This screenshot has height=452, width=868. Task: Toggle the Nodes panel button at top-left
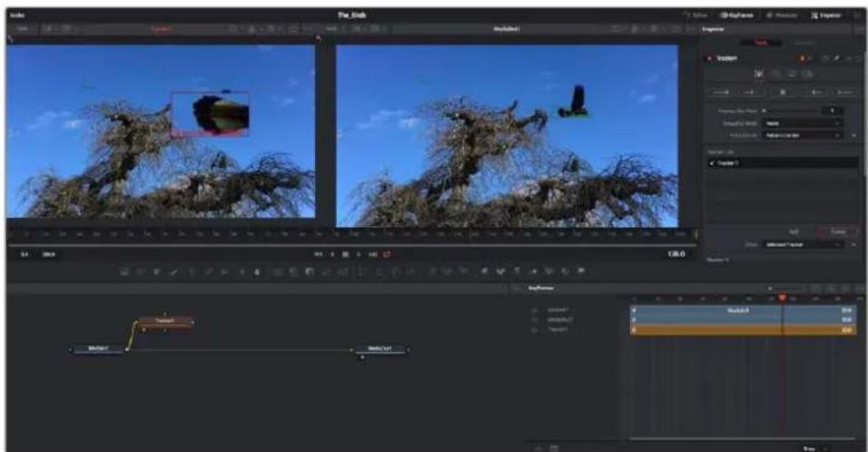pyautogui.click(x=17, y=15)
